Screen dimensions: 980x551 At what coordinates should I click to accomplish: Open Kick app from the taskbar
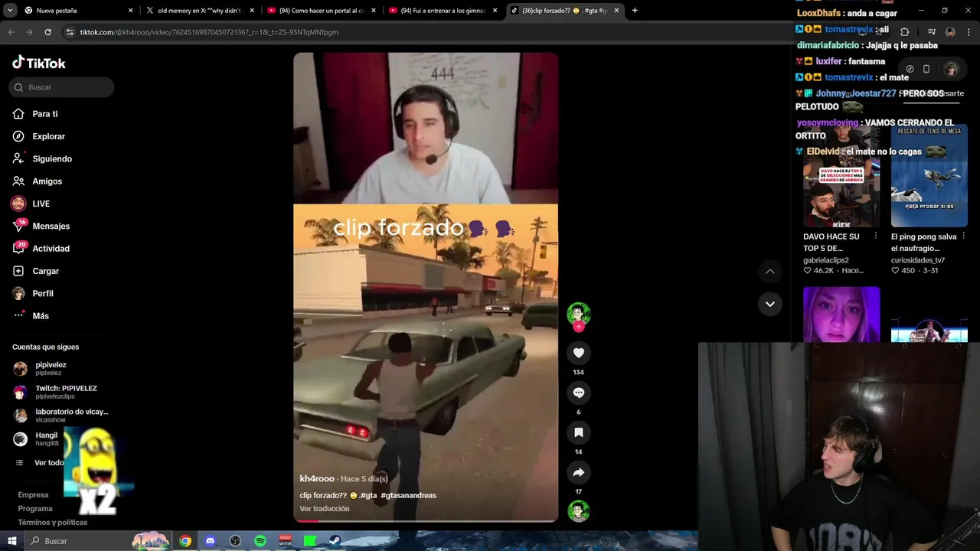[310, 541]
